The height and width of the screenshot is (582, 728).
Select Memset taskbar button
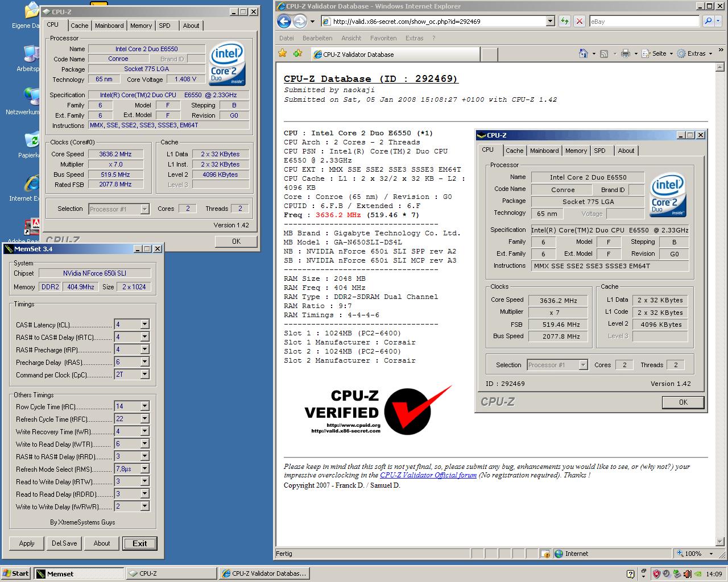[78, 573]
